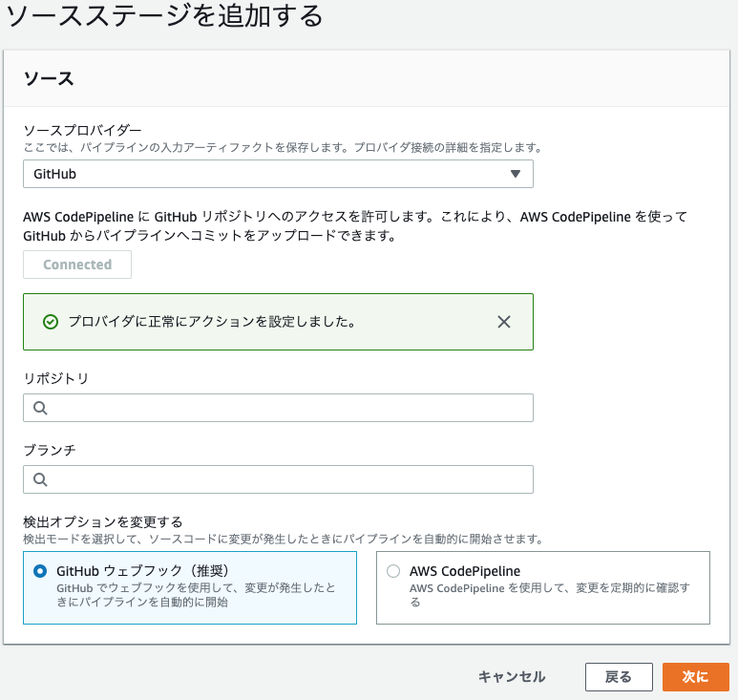
Task: Click the disabled Connected button
Action: click(77, 265)
